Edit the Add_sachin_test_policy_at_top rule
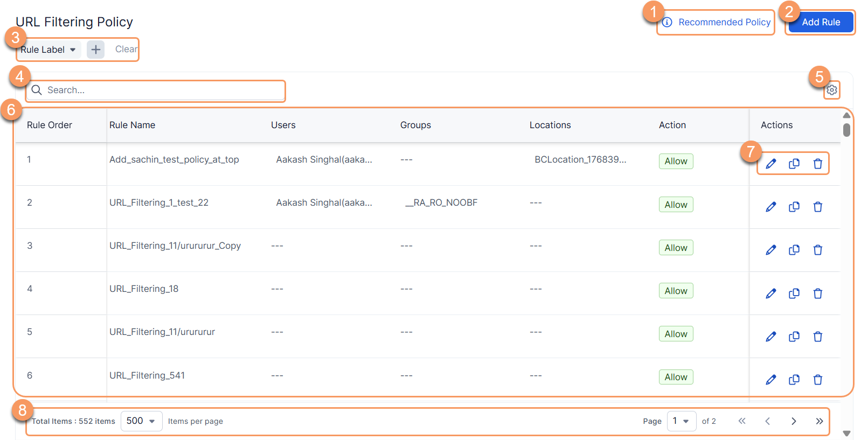The height and width of the screenshot is (440, 868). (771, 164)
